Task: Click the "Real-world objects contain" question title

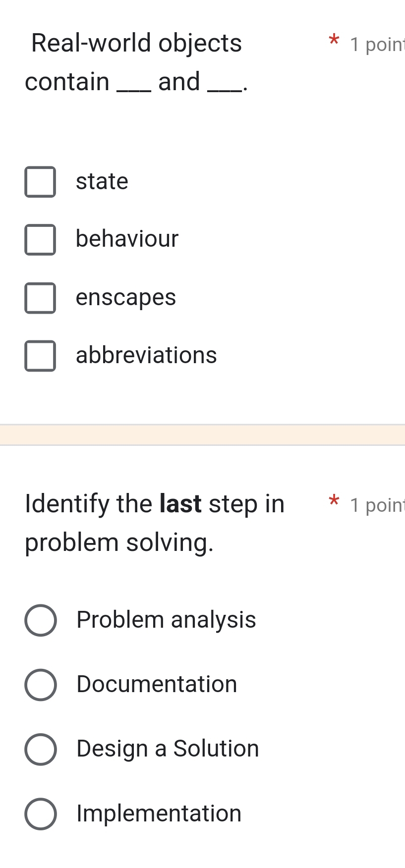Action: pyautogui.click(x=136, y=62)
